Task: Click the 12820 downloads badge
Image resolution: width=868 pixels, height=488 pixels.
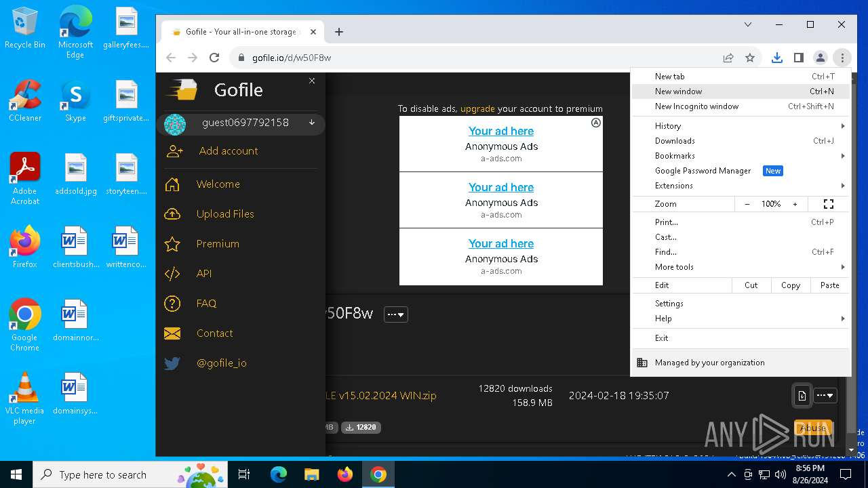Action: click(x=361, y=428)
